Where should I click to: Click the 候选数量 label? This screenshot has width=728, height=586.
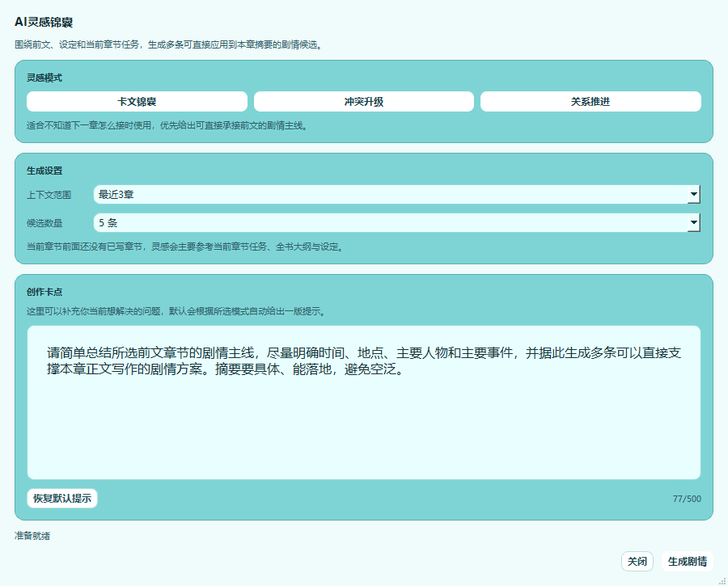[x=44, y=223]
